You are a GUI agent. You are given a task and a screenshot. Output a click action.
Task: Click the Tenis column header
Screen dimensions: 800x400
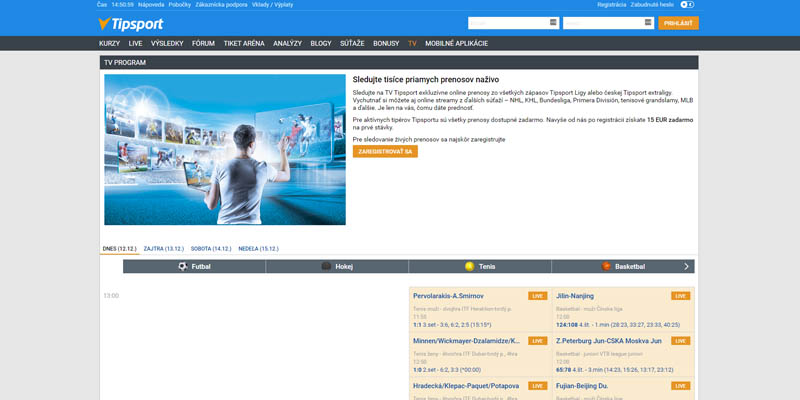click(480, 266)
